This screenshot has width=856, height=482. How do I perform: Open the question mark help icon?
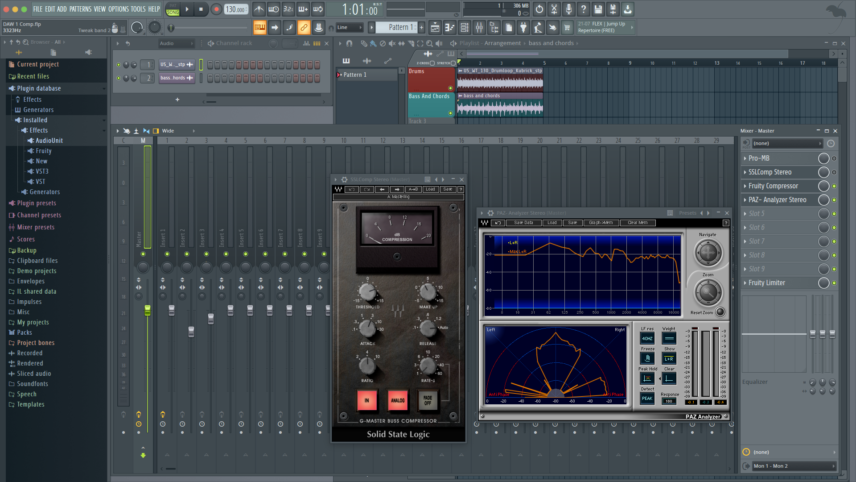[x=584, y=9]
